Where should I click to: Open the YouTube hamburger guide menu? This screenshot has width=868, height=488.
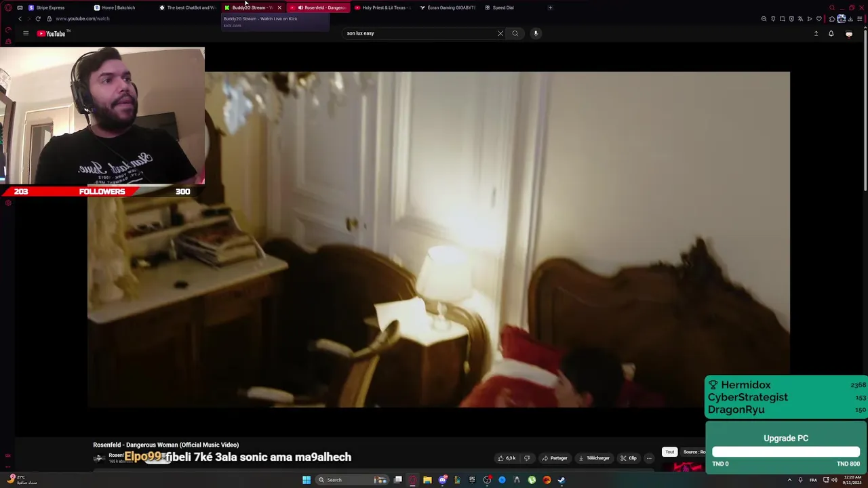(26, 33)
